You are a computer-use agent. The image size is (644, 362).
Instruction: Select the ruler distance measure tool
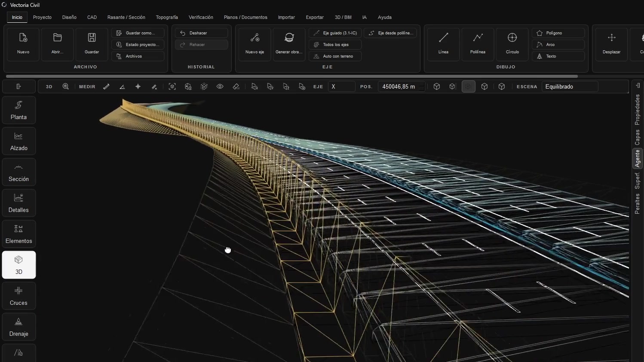106,86
